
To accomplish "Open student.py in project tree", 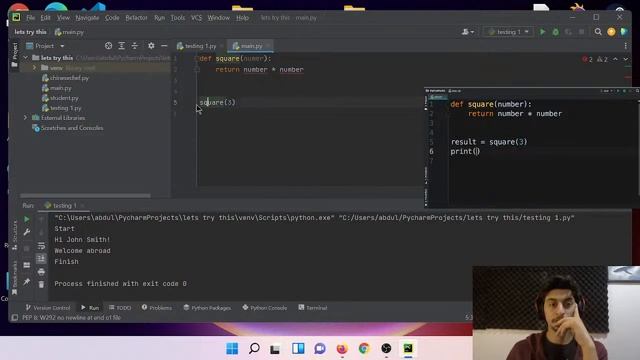I will click(60, 98).
